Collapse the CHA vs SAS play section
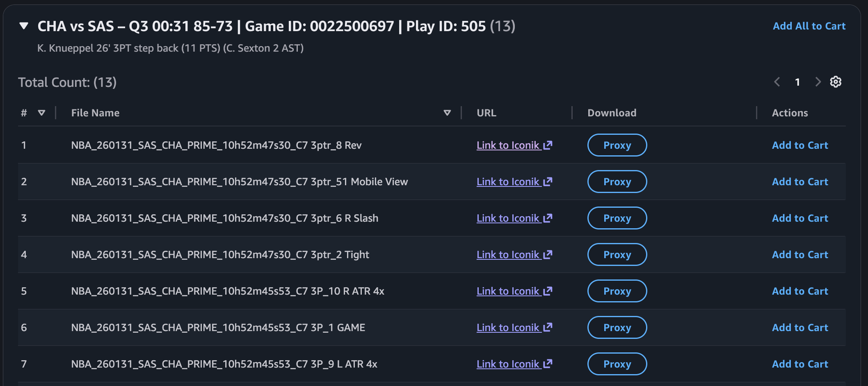This screenshot has width=868, height=386. [24, 26]
